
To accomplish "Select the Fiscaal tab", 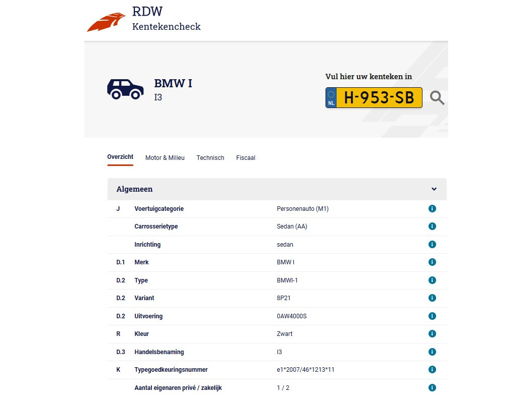I will [x=246, y=158].
